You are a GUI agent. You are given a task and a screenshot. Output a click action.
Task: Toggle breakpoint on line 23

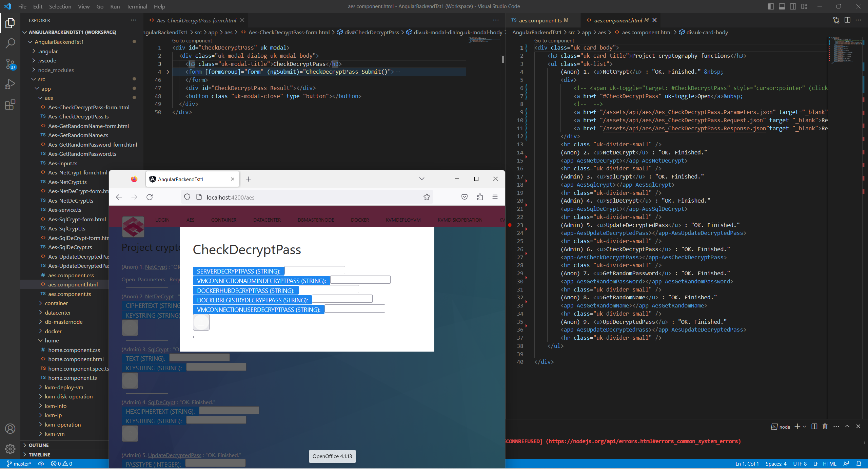point(510,225)
